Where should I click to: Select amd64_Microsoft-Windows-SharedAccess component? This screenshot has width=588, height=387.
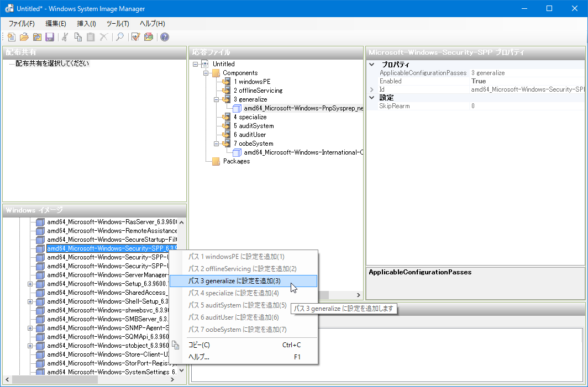pyautogui.click(x=108, y=293)
